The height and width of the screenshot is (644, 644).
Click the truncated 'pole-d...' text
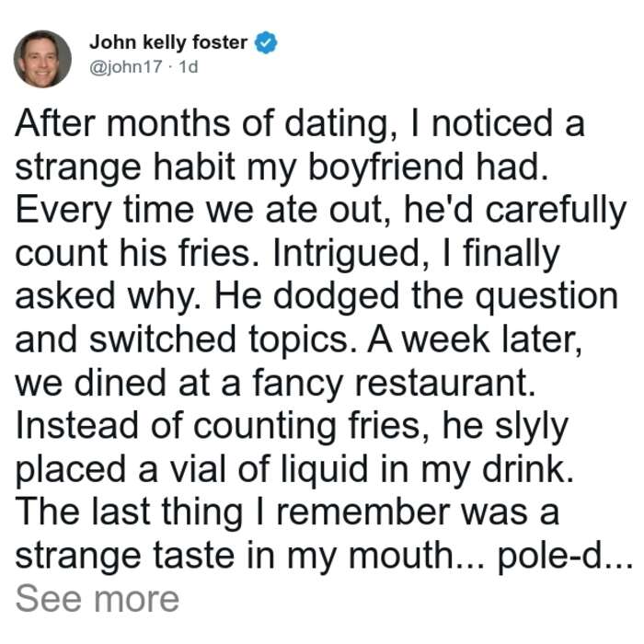click(x=565, y=556)
